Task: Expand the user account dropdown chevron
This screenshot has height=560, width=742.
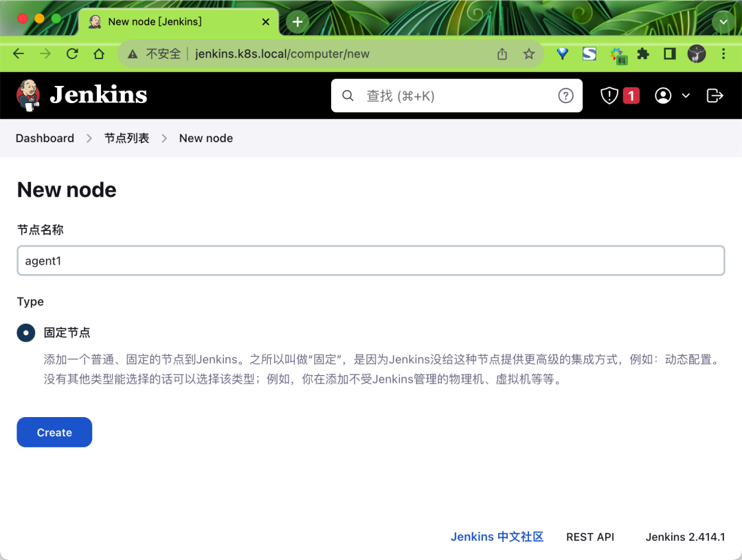Action: 686,96
